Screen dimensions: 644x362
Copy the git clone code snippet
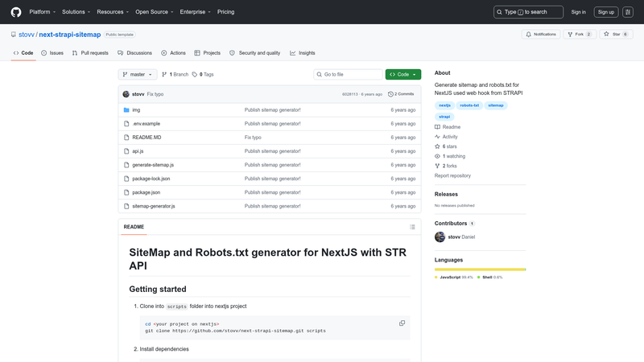(402, 323)
